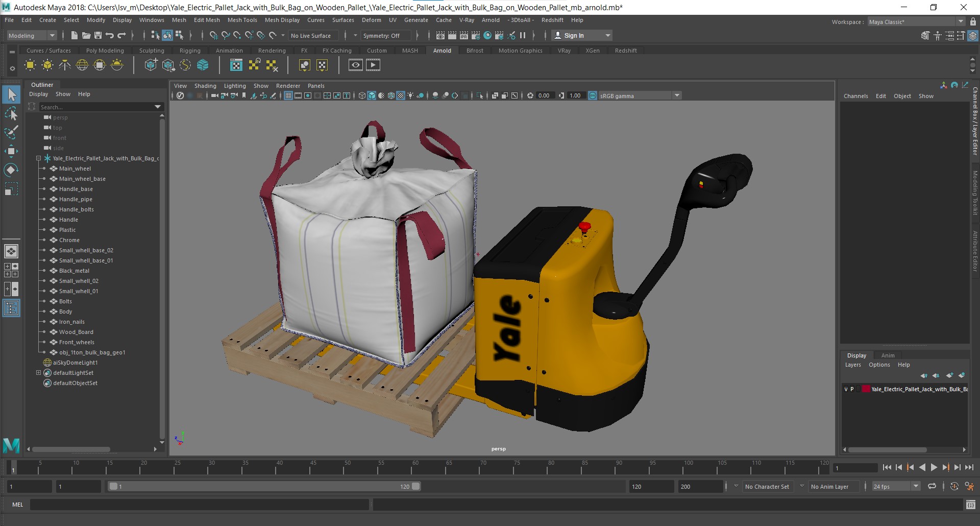Toggle the Outliner layout button

[x=11, y=308]
